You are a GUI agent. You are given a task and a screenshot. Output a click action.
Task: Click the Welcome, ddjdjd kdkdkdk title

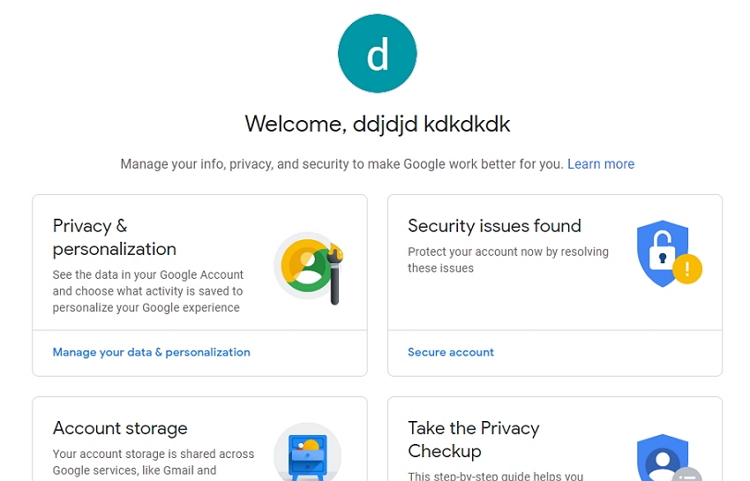coord(377,124)
